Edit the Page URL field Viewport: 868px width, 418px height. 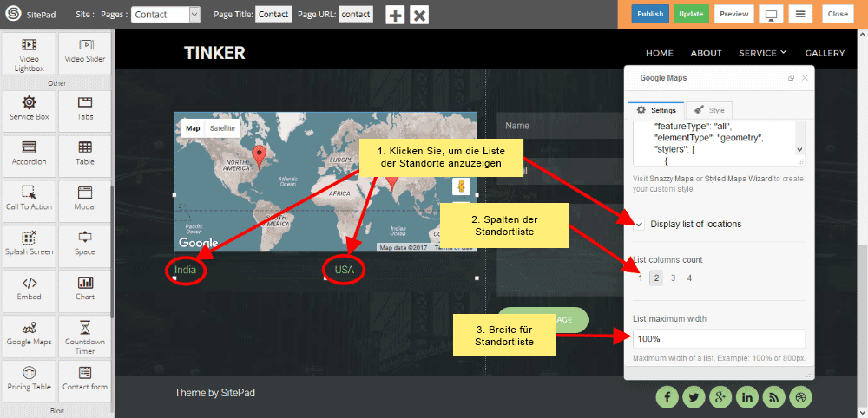tap(355, 15)
